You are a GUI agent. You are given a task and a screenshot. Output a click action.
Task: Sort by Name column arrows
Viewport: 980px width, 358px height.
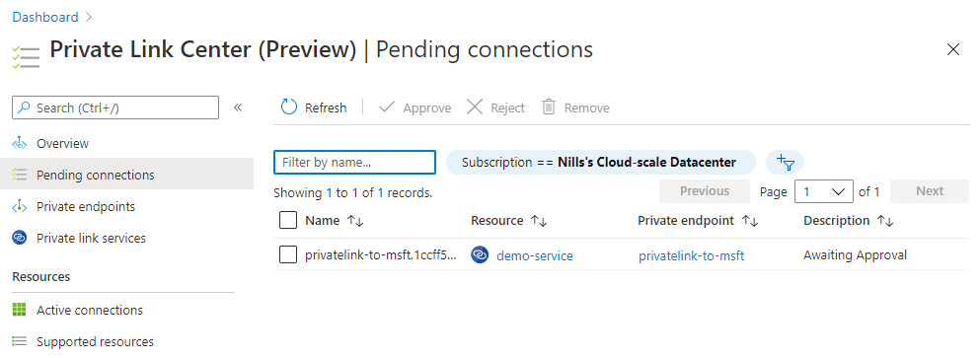[355, 221]
